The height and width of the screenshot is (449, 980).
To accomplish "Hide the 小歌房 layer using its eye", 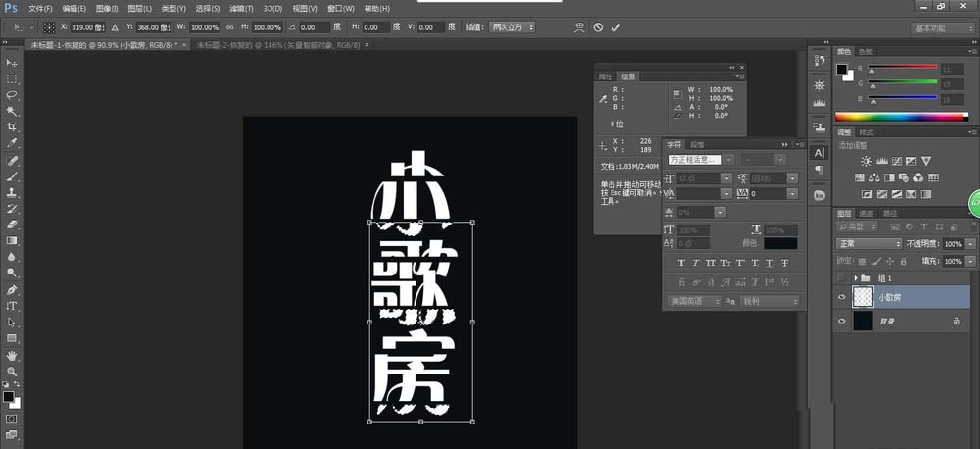I will [x=842, y=298].
